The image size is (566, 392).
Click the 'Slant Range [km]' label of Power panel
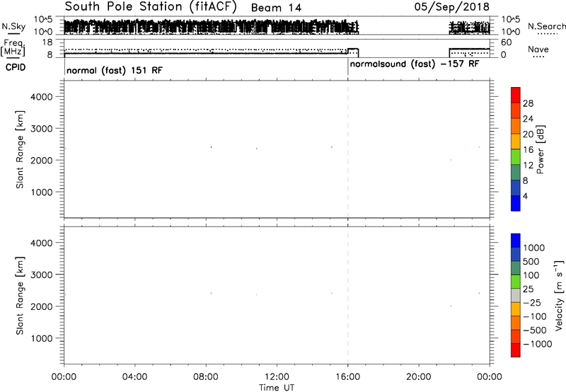(20, 149)
